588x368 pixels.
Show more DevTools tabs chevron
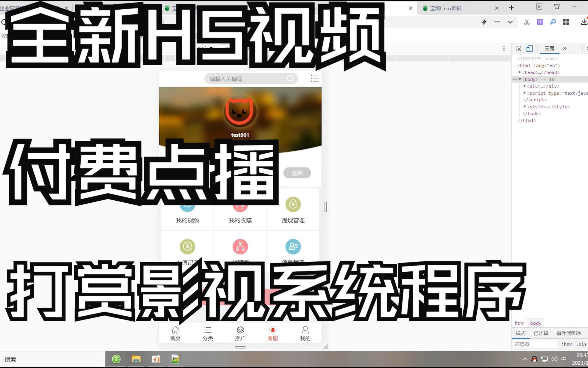(565, 48)
